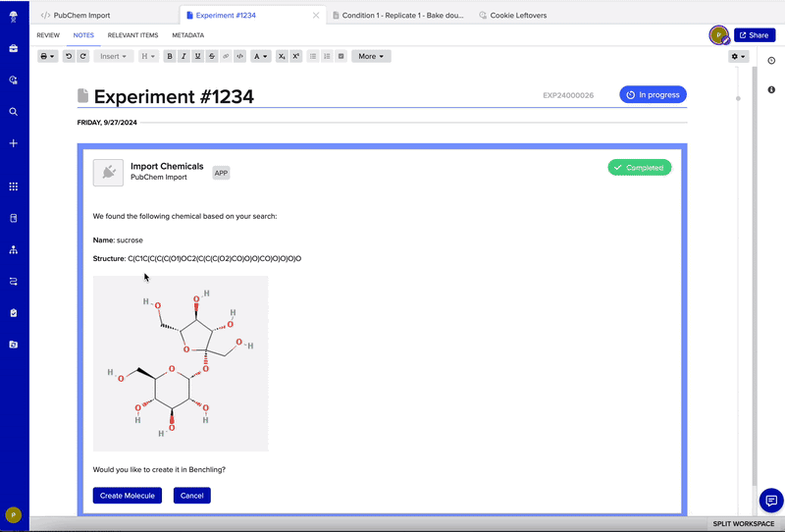Click the APP label badge
This screenshot has width=785, height=532.
[221, 173]
